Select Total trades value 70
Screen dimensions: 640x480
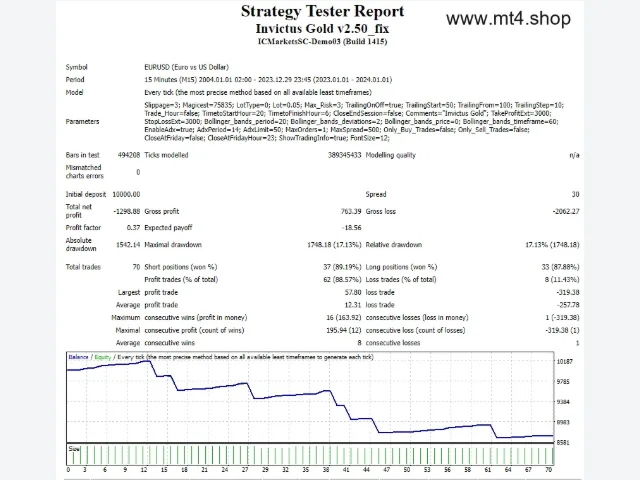[x=136, y=267]
